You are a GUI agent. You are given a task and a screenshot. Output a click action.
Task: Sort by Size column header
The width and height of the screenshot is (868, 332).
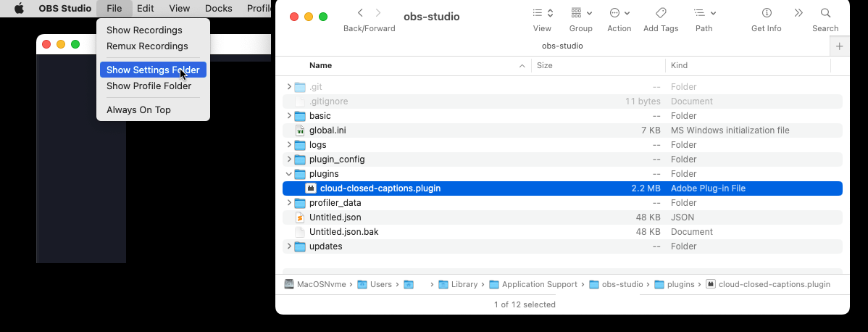click(x=545, y=65)
